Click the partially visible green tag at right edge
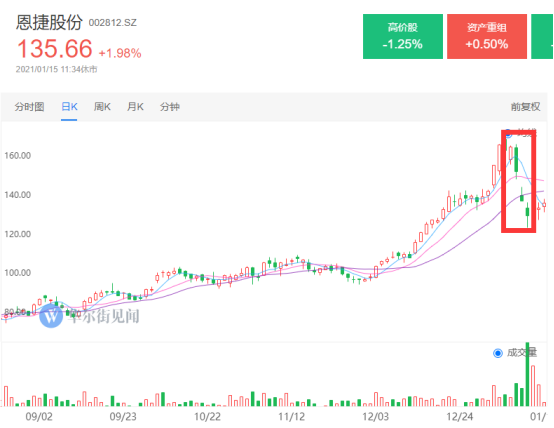The width and height of the screenshot is (554, 428). 542,36
